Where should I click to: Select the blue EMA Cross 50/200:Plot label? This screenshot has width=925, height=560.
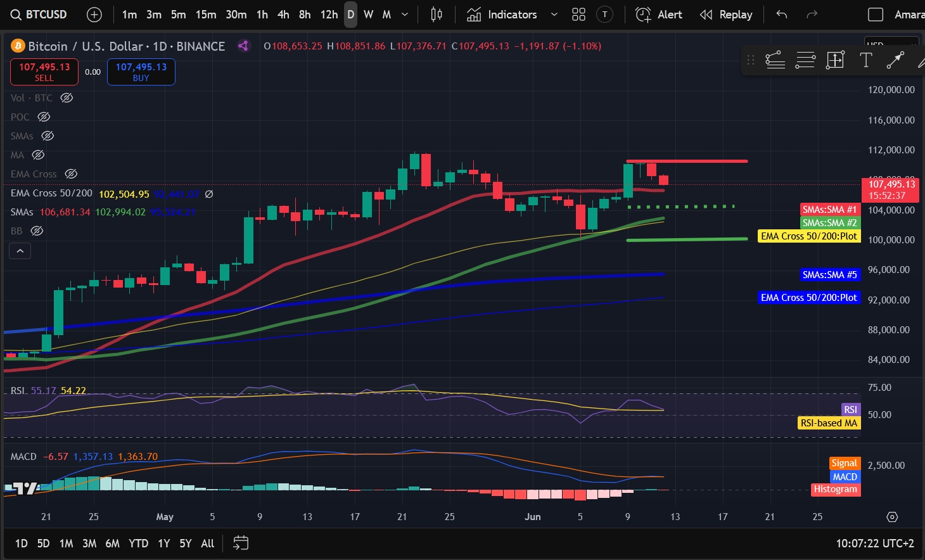click(809, 298)
